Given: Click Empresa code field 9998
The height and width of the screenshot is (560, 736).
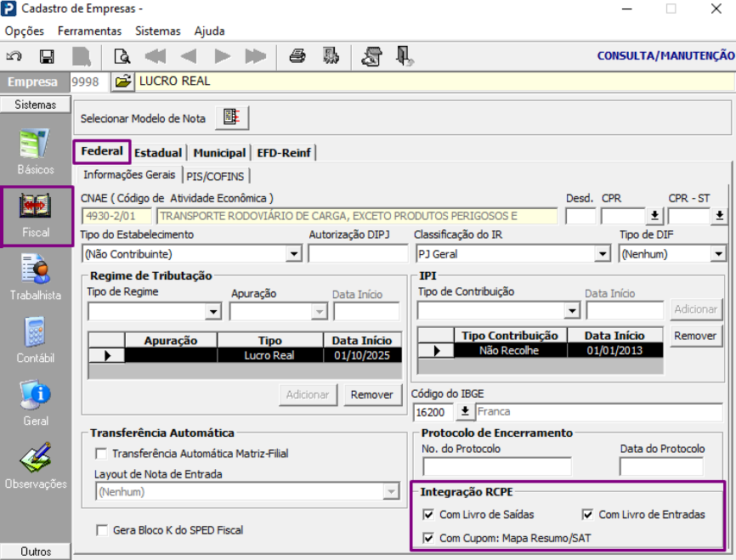Looking at the screenshot, I should coord(88,82).
